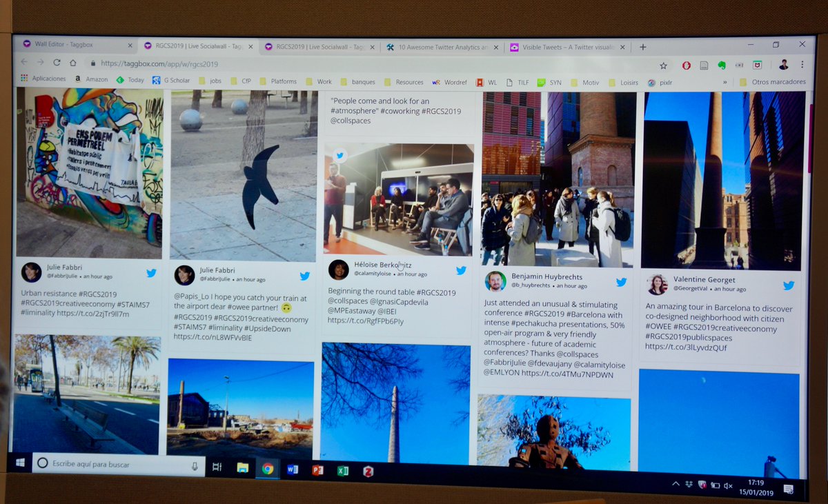Click Julie Fabbri avatar on Urban resistance post
The image size is (828, 504).
tap(31, 272)
